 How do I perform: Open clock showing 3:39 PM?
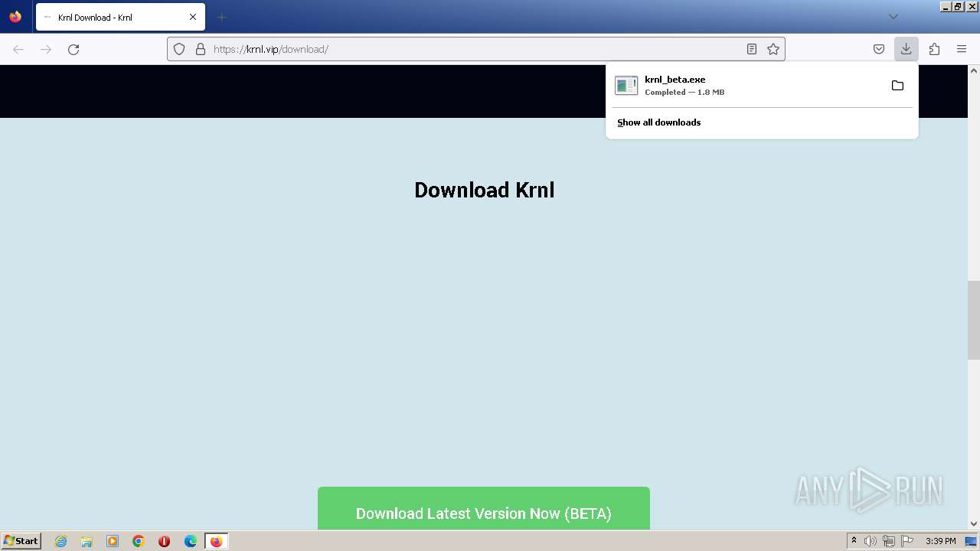940,541
